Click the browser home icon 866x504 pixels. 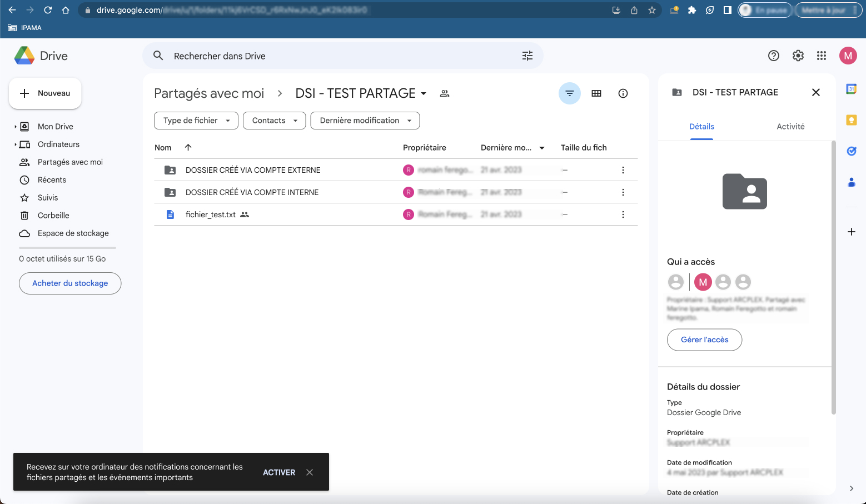click(66, 10)
